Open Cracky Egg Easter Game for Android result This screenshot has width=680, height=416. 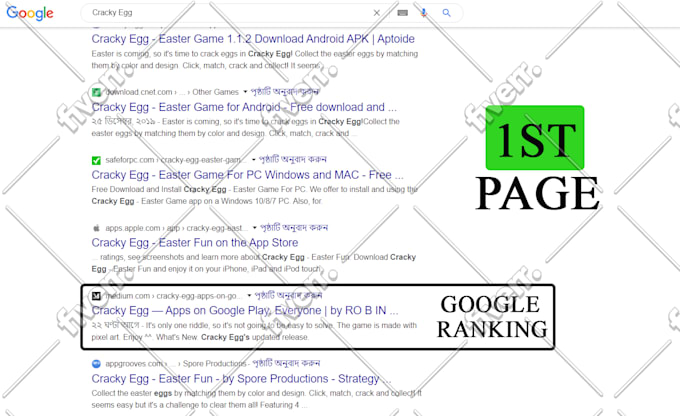click(x=244, y=107)
